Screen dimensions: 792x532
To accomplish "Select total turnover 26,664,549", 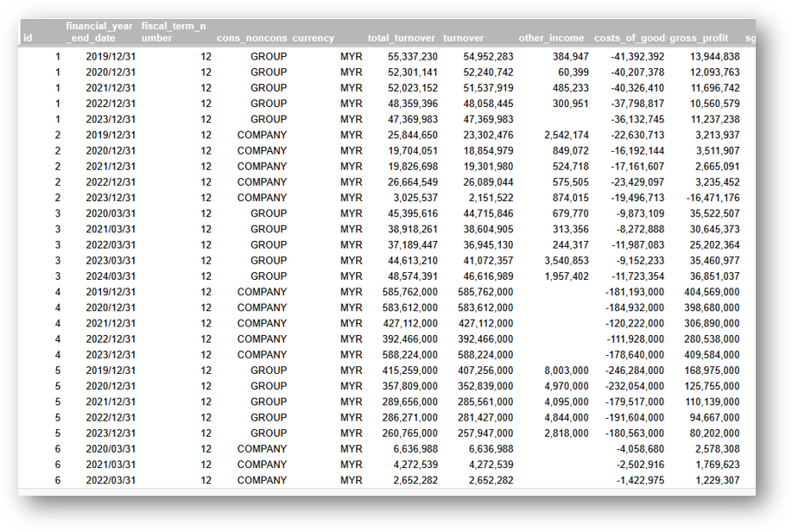I will pos(413,182).
